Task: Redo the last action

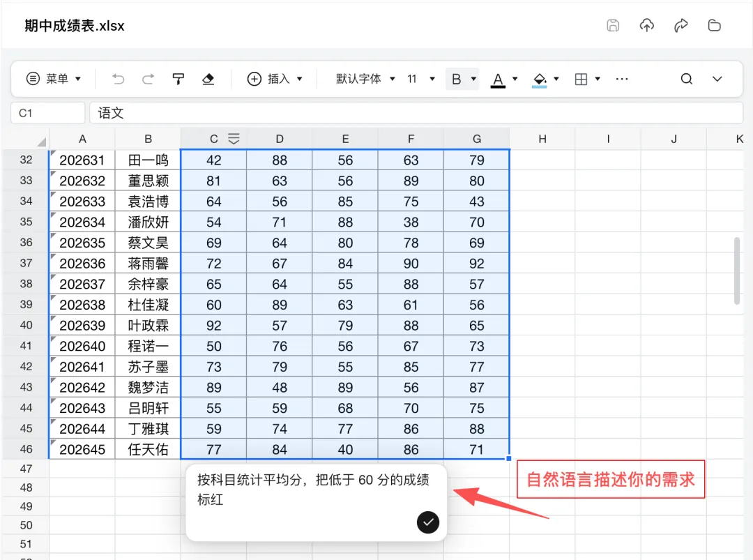Action: click(148, 79)
